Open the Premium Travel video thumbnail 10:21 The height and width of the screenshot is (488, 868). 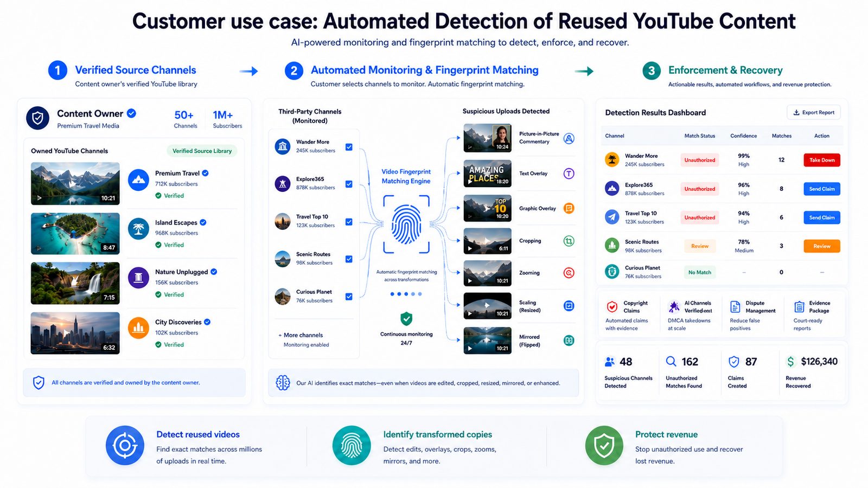click(x=75, y=183)
